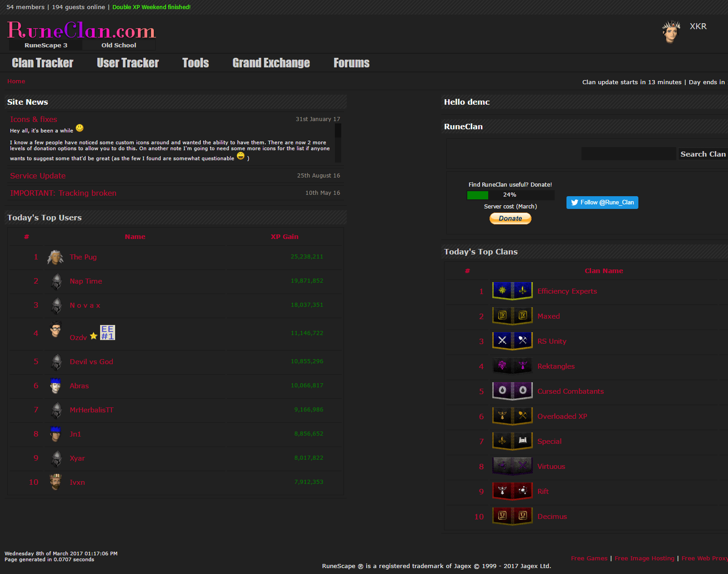728x574 pixels.
Task: Click the yellow Donate button
Action: (511, 218)
